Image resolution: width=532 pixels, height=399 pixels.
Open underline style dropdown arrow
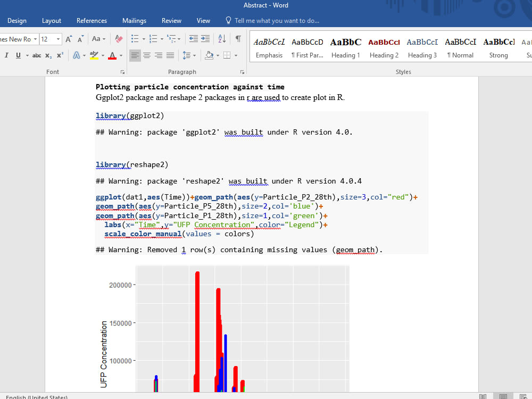[x=27, y=55]
